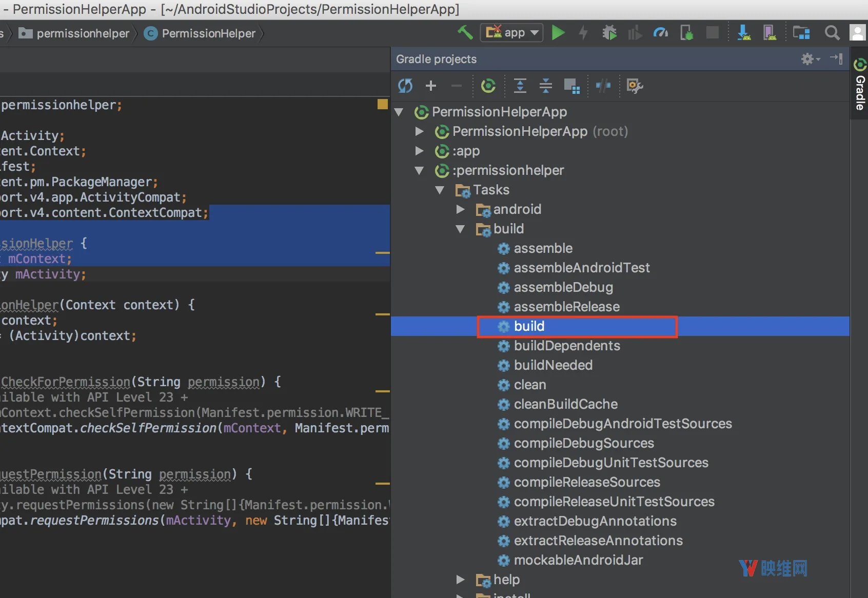
Task: Start the Debug app bug icon
Action: [x=609, y=33]
